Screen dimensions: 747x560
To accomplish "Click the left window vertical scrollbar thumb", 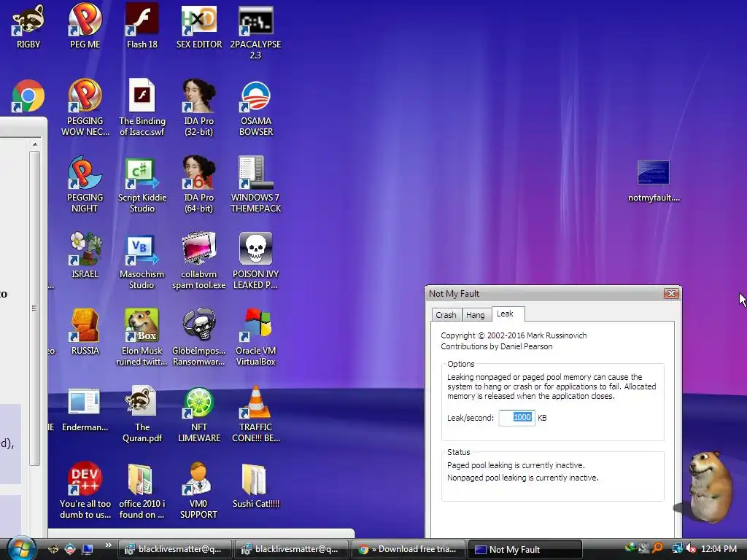I will coord(34,308).
